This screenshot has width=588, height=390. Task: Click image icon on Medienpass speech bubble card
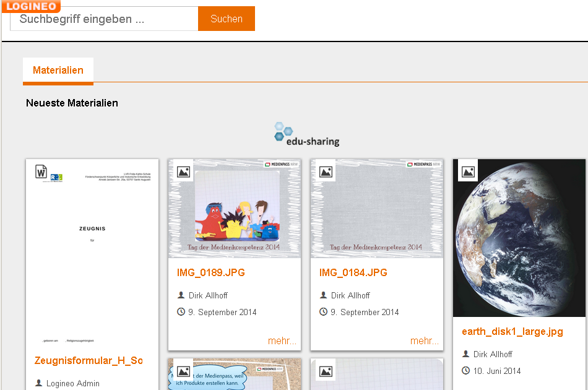(183, 371)
